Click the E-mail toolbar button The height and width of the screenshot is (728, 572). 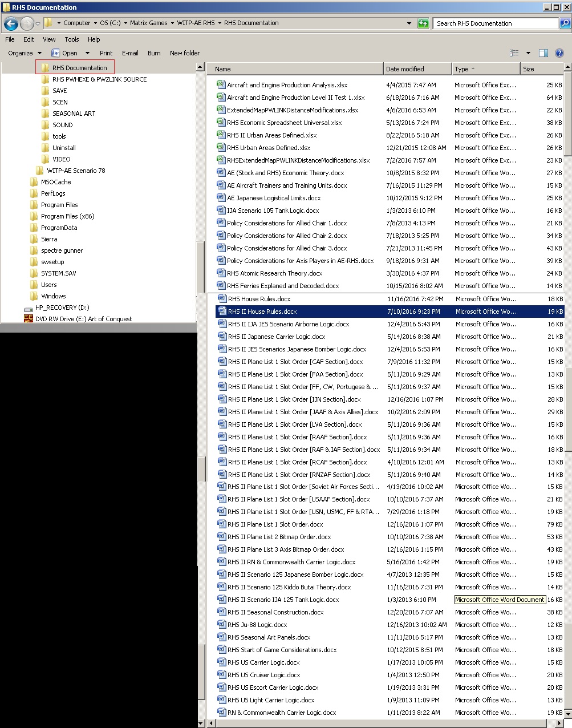click(x=130, y=53)
